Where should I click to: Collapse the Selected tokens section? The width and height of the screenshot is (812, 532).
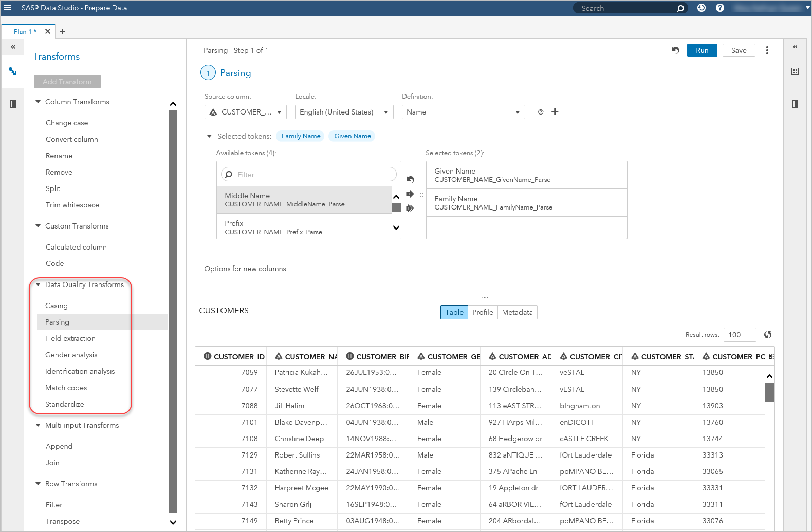coord(209,136)
